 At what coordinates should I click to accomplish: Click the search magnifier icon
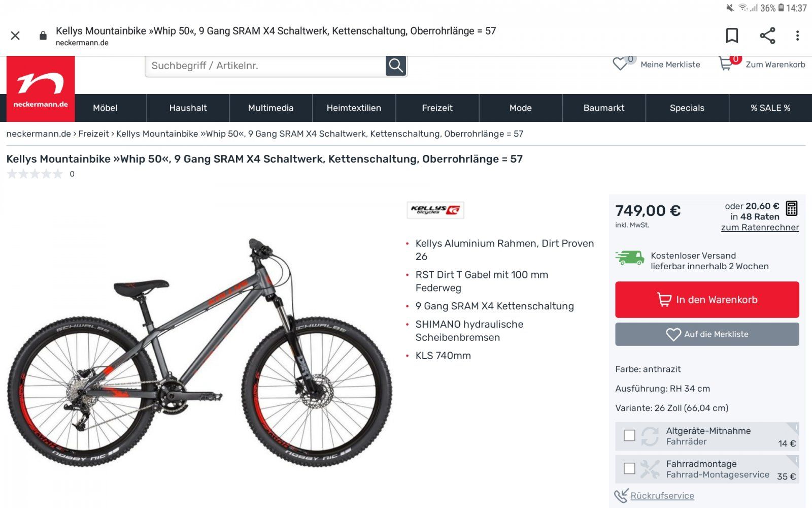click(396, 66)
